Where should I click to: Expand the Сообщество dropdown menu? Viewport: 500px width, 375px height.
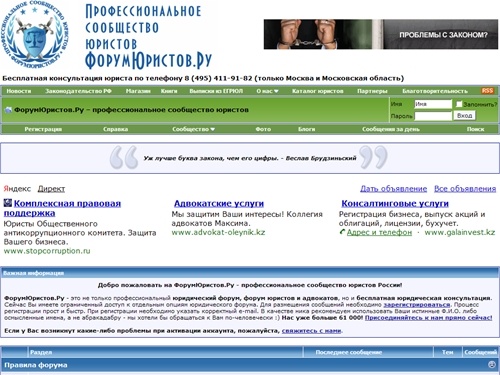(193, 129)
